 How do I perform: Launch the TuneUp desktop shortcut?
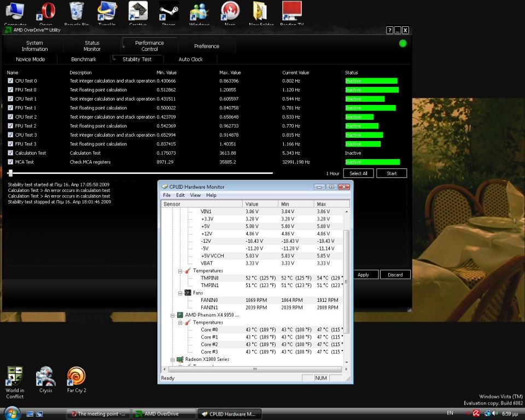(x=107, y=12)
